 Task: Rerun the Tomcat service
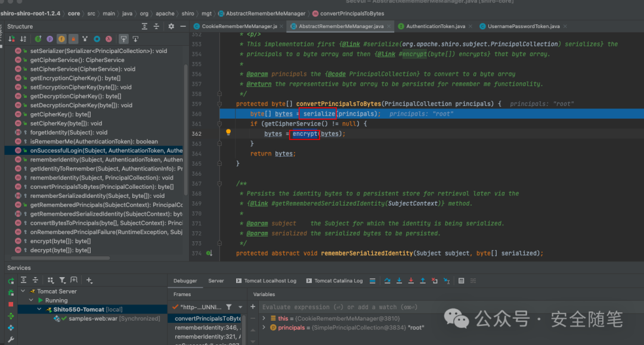coord(11,281)
